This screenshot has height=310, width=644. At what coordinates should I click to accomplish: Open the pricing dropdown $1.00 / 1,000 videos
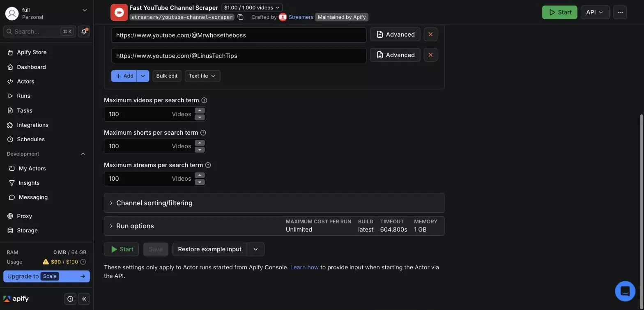(252, 7)
